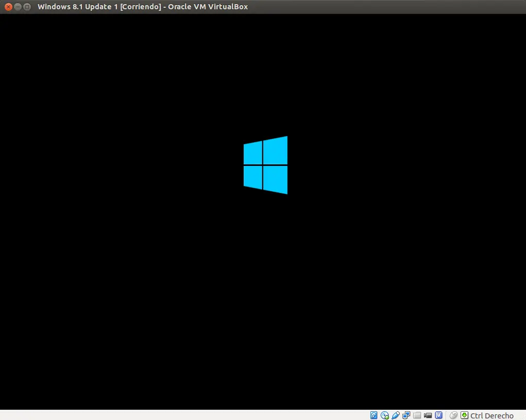Click the green keyboard capture arrow icon

coord(464,415)
